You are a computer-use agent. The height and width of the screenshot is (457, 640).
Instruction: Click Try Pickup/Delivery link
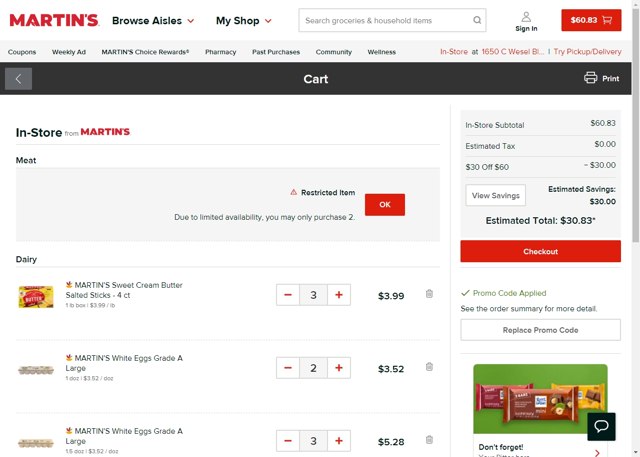point(587,51)
